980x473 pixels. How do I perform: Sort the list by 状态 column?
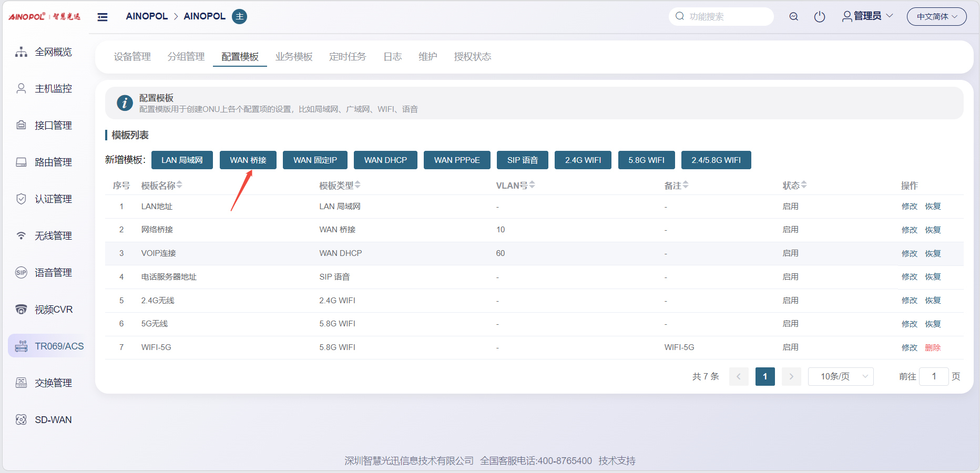click(x=794, y=186)
